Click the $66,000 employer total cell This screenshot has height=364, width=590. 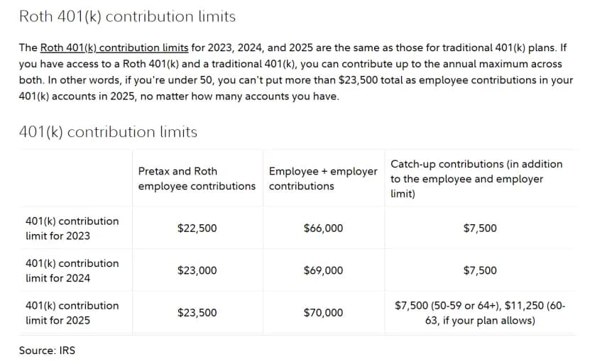pos(323,228)
